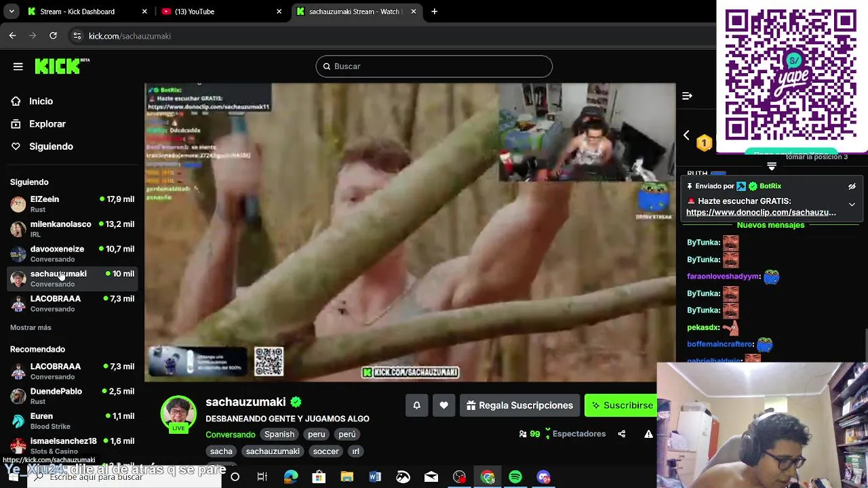Click the sachauzumaki LIVE avatar

click(178, 414)
